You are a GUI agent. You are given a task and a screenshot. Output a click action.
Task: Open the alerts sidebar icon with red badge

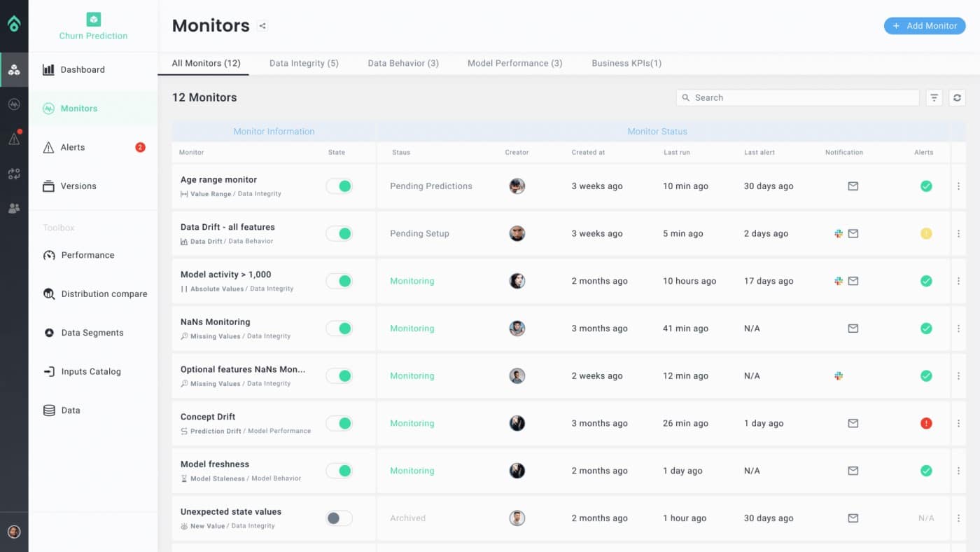click(x=14, y=137)
